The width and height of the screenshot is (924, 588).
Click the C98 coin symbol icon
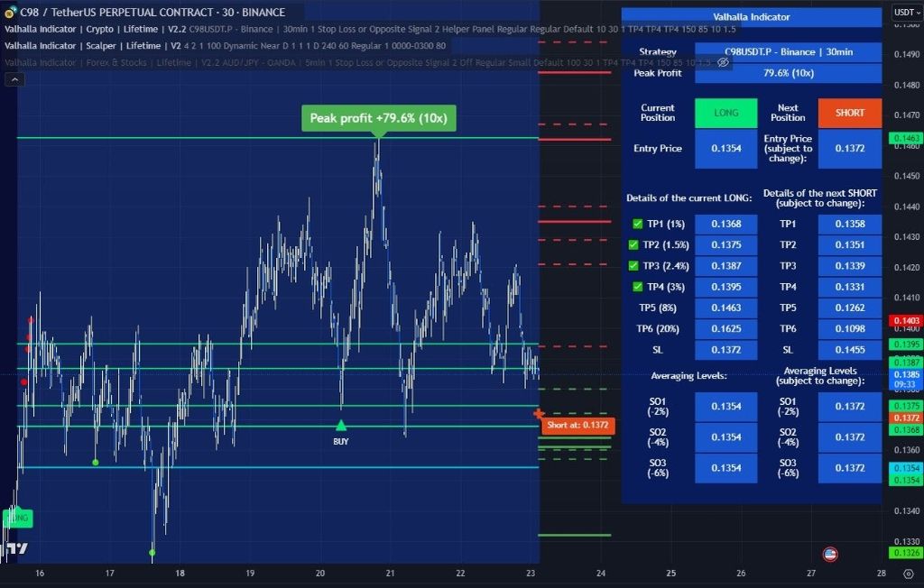(10, 12)
